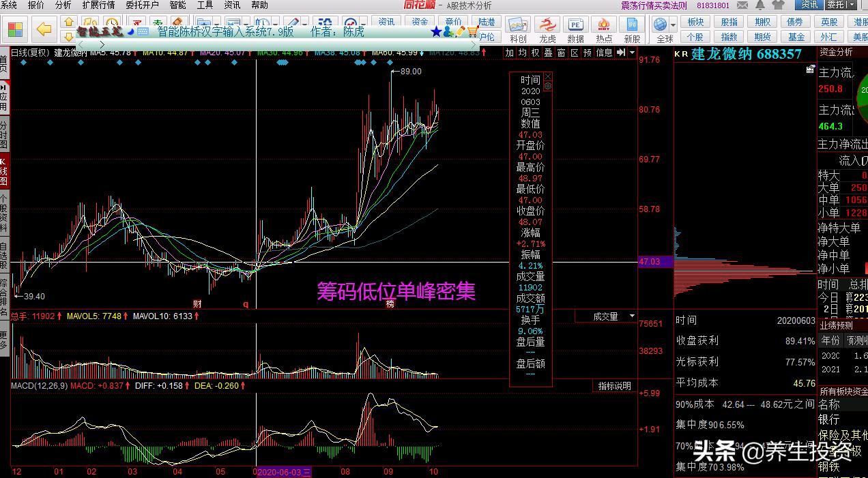Expand the 全球 globe dropdown arrow
The width and height of the screenshot is (868, 478).
[x=673, y=25]
